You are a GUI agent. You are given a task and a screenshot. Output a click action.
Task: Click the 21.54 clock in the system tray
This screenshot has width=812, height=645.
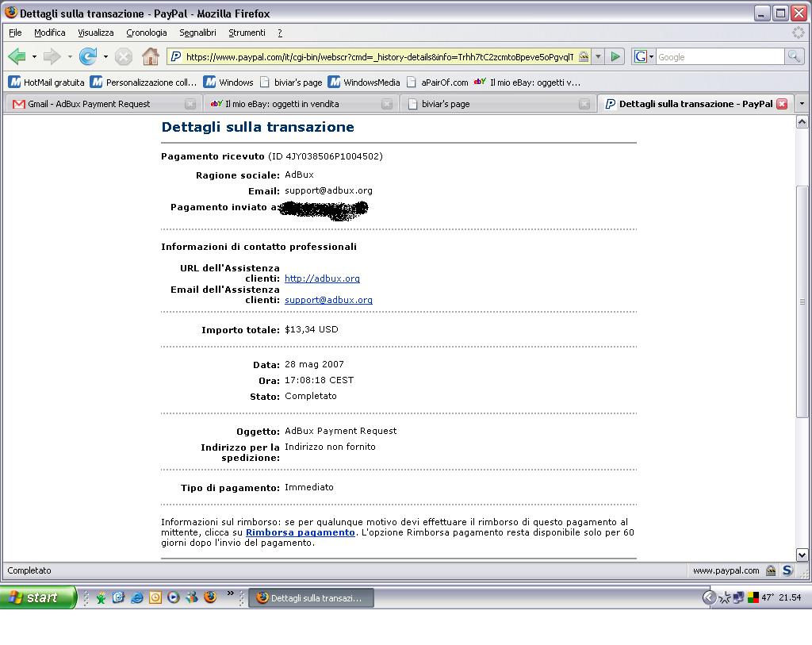pos(790,598)
